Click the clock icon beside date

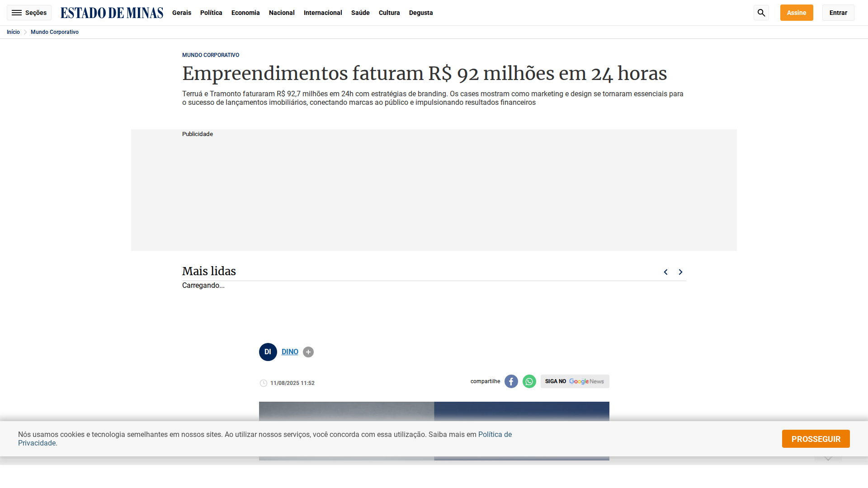(264, 383)
